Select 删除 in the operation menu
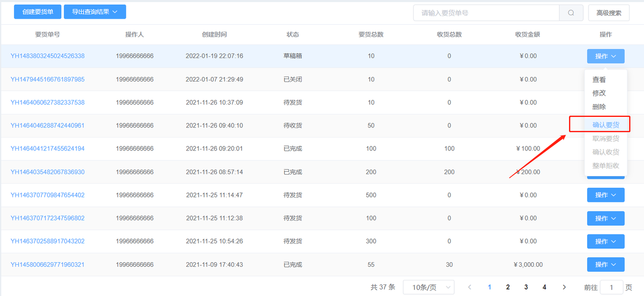Viewport: 644px width, 296px height. point(599,107)
